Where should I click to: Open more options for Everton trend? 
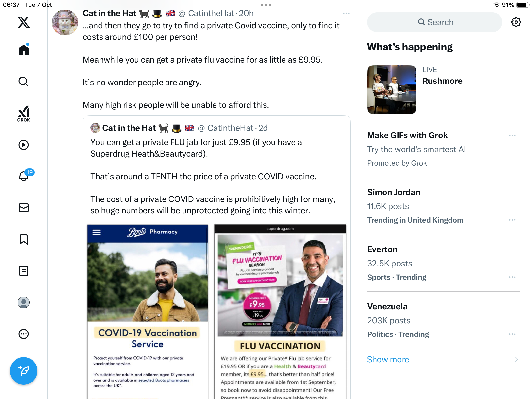(512, 277)
